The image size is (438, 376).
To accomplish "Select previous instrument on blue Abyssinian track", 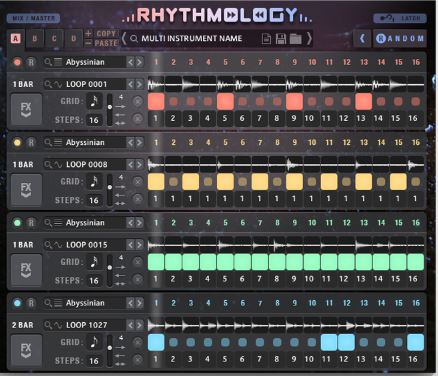I will pyautogui.click(x=130, y=303).
